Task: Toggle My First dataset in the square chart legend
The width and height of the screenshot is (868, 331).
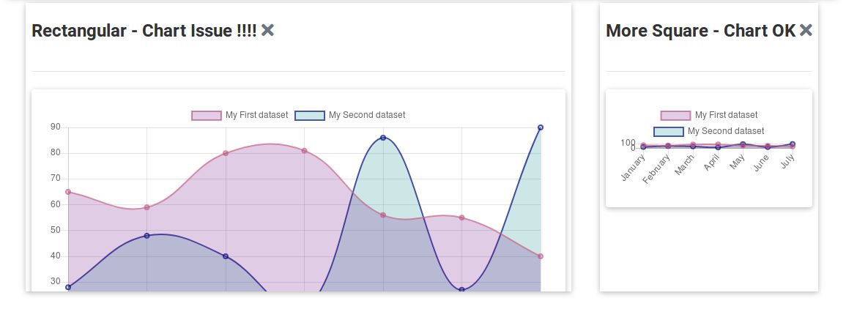Action: [x=709, y=115]
